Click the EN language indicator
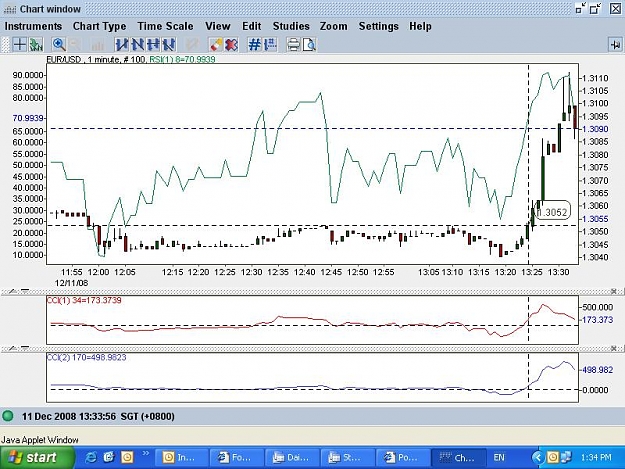This screenshot has width=625, height=469. click(499, 457)
